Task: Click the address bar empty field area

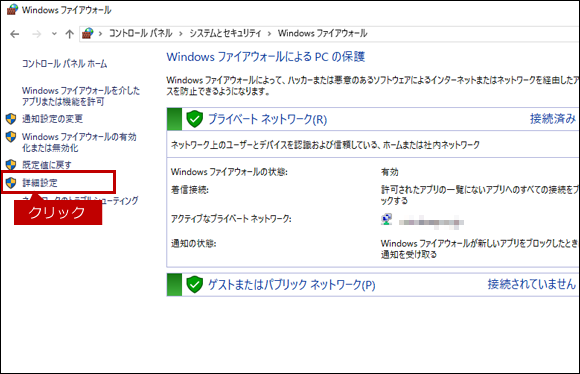Action: point(473,34)
